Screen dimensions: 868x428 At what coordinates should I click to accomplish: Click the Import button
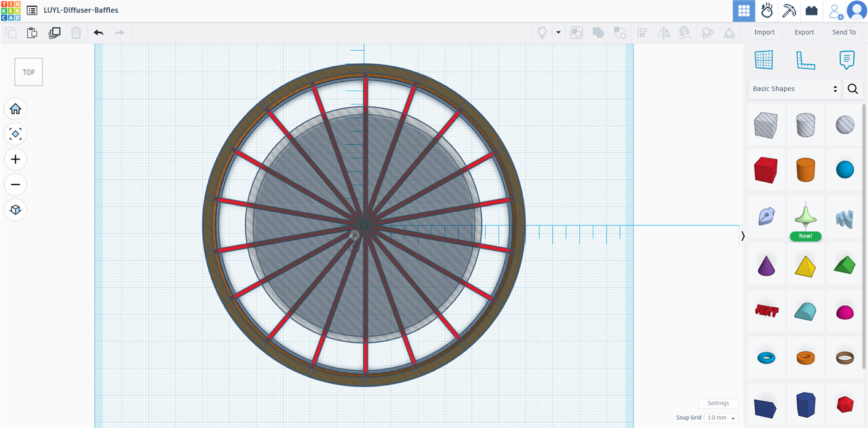click(764, 33)
